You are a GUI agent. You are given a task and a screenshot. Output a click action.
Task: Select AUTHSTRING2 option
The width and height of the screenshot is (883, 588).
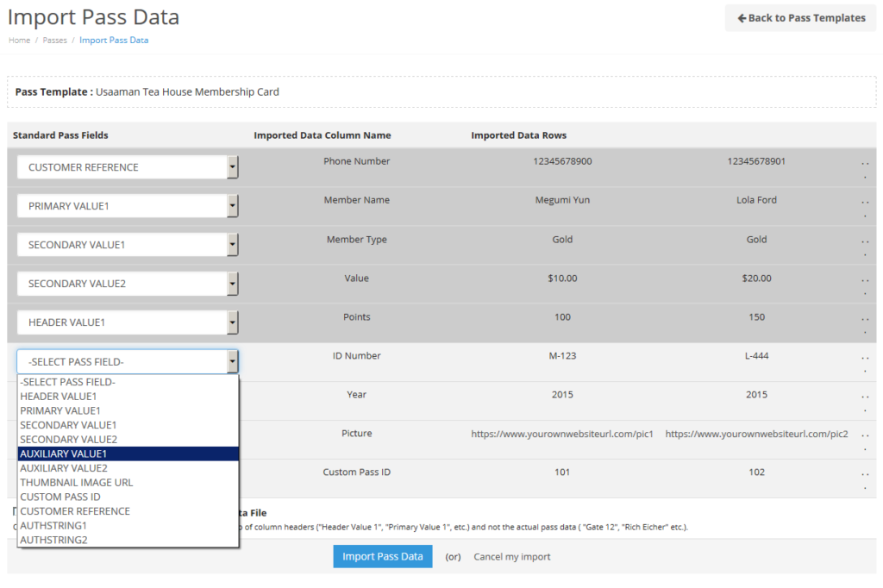pos(128,540)
